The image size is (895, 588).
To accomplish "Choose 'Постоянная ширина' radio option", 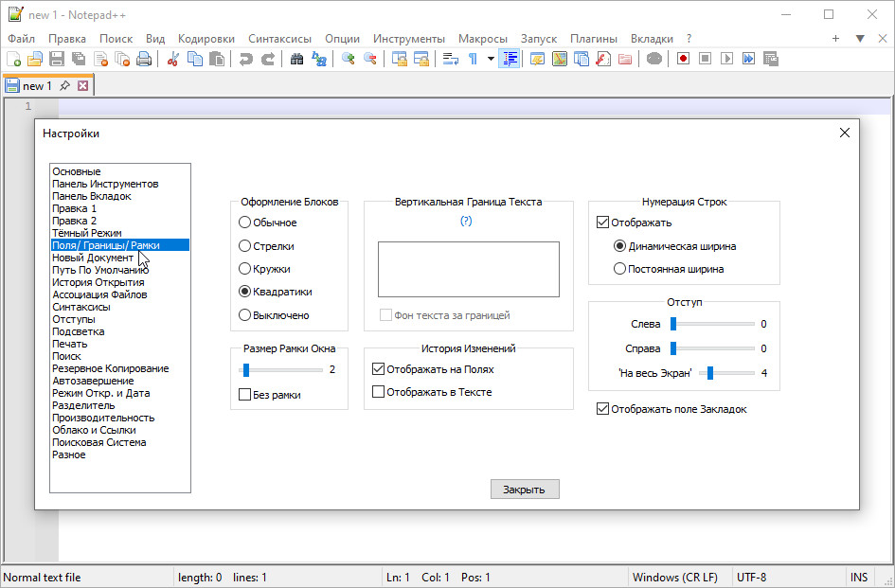I will (x=620, y=269).
